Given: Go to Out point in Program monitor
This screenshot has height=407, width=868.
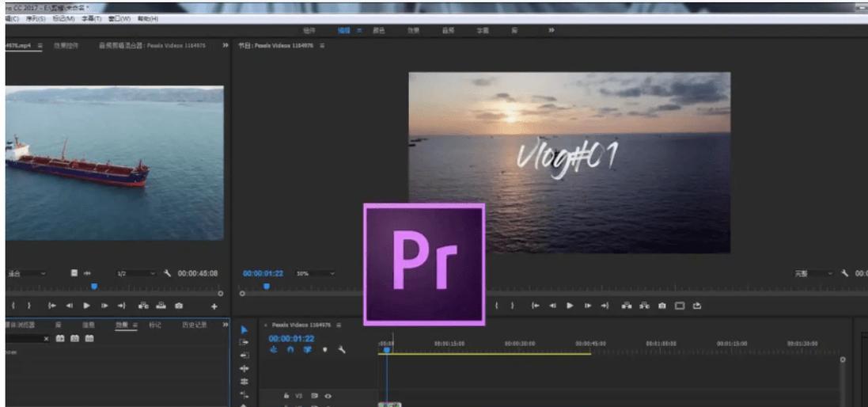Looking at the screenshot, I should click(605, 306).
